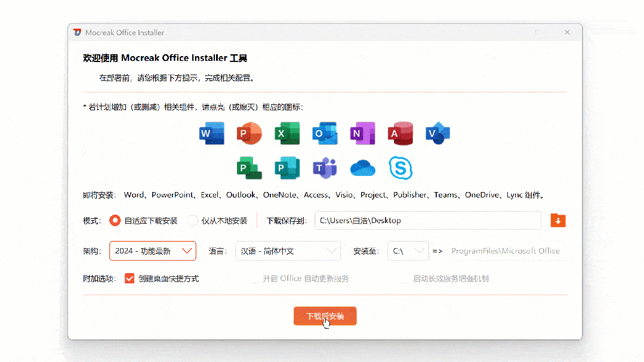Toggle the Project component icon
Image resolution: width=644 pixels, height=362 pixels.
(x=249, y=168)
